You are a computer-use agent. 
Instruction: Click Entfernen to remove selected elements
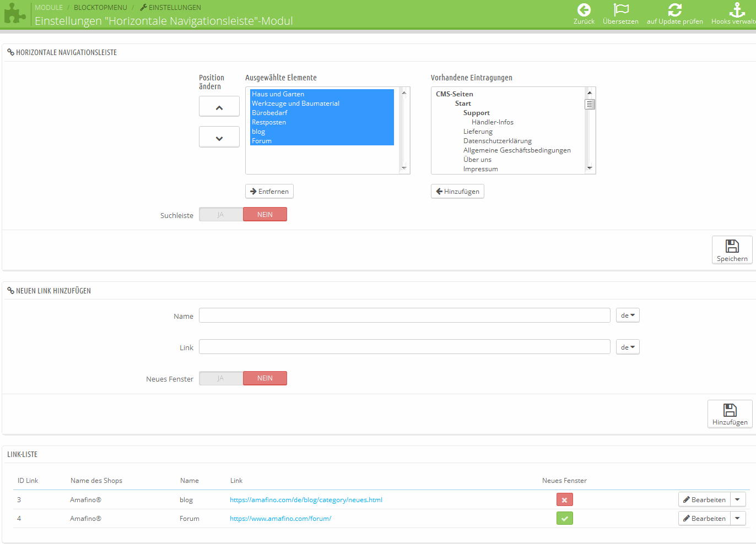[269, 191]
